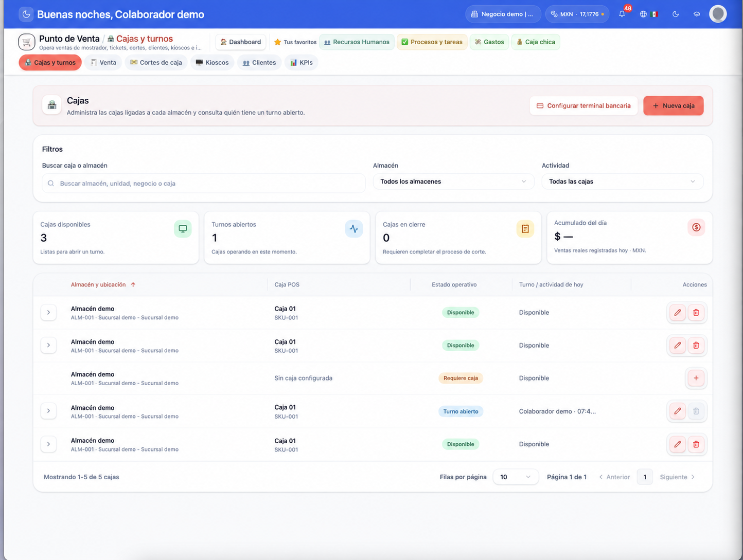Screen dimensions: 743x560
Task: Click the monitor icon in Cajas disponibles card
Action: (x=183, y=229)
